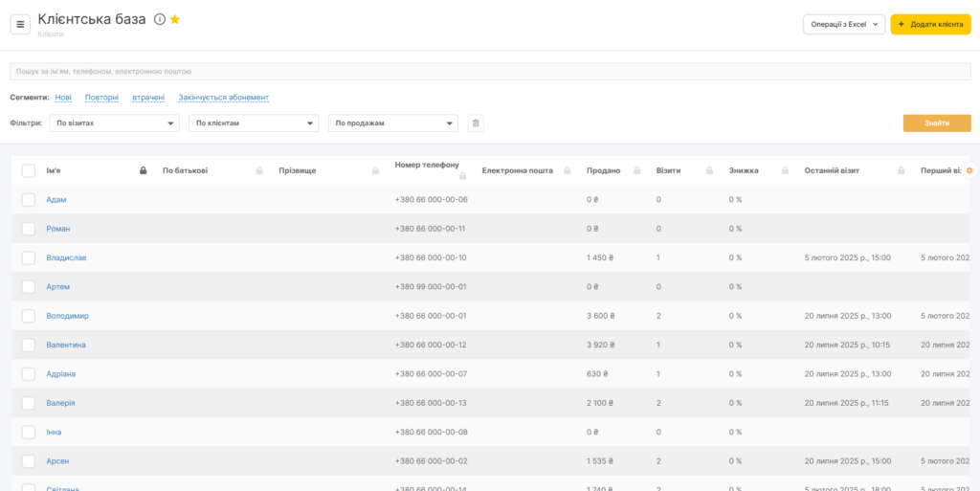Click lock icon in Продано column header
The width and height of the screenshot is (980, 491).
pyautogui.click(x=637, y=170)
